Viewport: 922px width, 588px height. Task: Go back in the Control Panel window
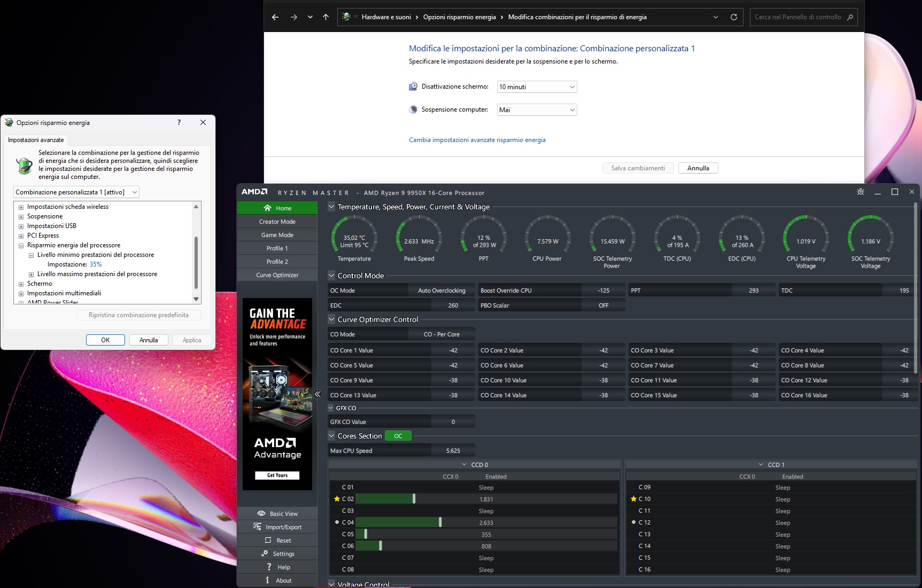tap(275, 17)
